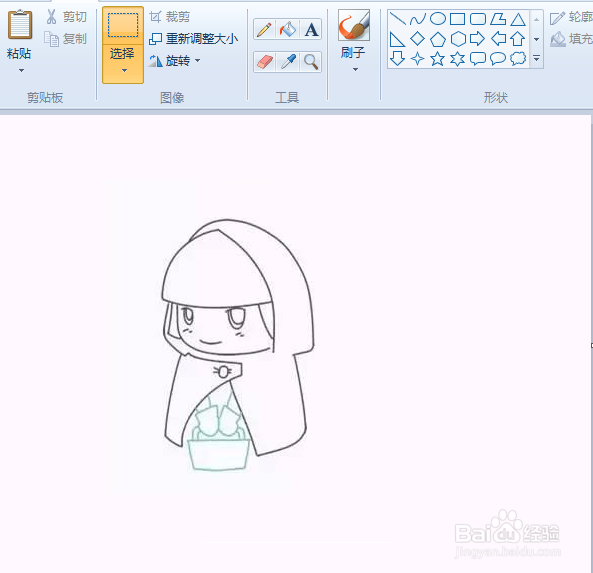Open the shape Fill (填充) options
Viewport: 593px width, 573px height.
(571, 39)
